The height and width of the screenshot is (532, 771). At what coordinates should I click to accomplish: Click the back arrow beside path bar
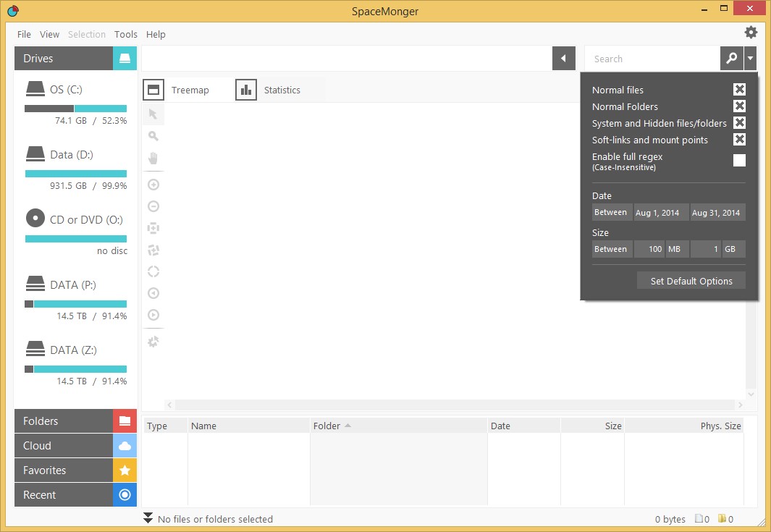tap(563, 59)
